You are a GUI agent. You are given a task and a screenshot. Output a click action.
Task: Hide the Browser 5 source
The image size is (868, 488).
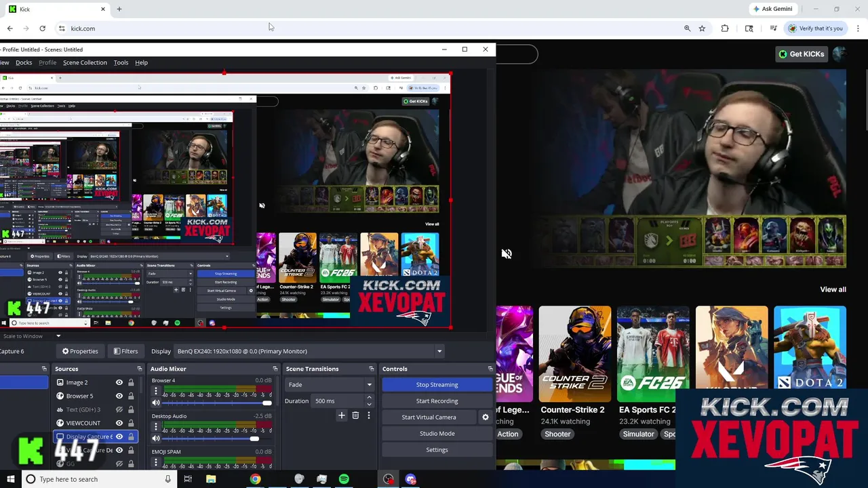pyautogui.click(x=119, y=396)
